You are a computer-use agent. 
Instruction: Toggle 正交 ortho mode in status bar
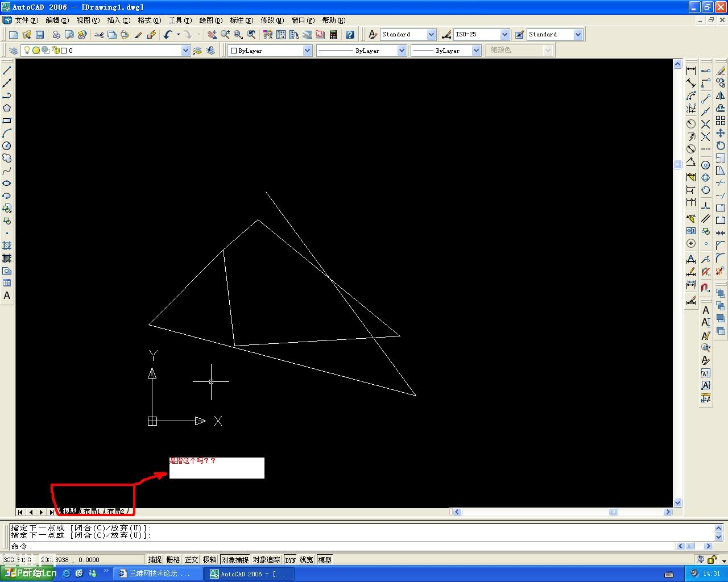click(x=191, y=560)
